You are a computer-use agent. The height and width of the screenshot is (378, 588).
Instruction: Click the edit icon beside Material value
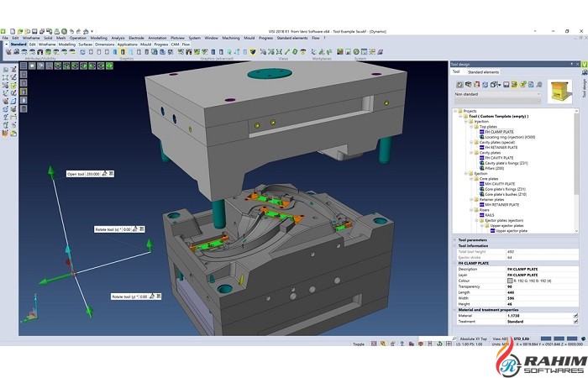575,316
